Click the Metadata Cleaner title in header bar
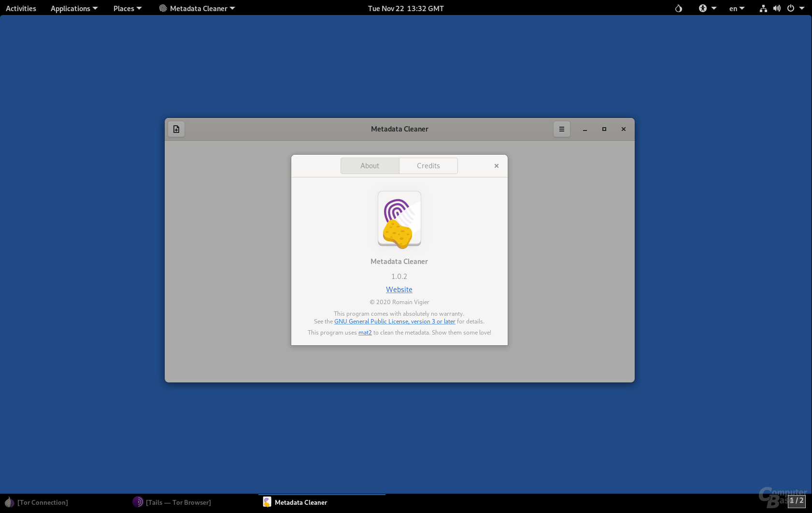 [x=399, y=129]
